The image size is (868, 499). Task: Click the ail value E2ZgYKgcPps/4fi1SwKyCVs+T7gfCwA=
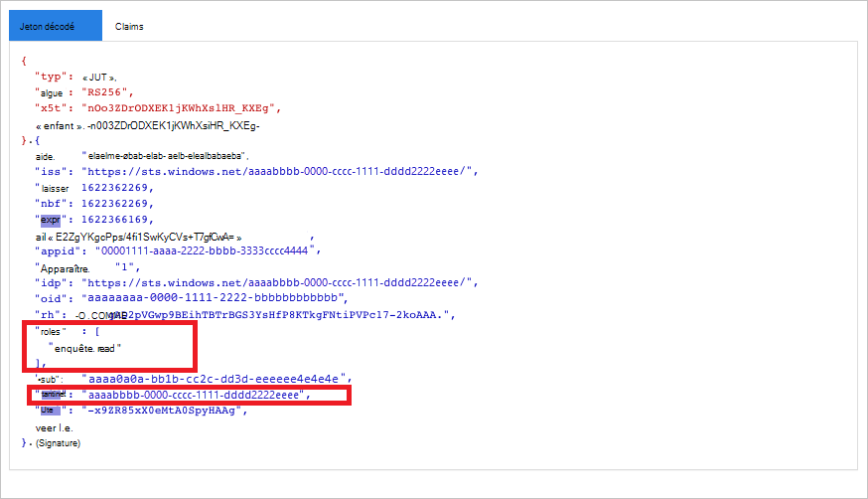click(x=144, y=237)
